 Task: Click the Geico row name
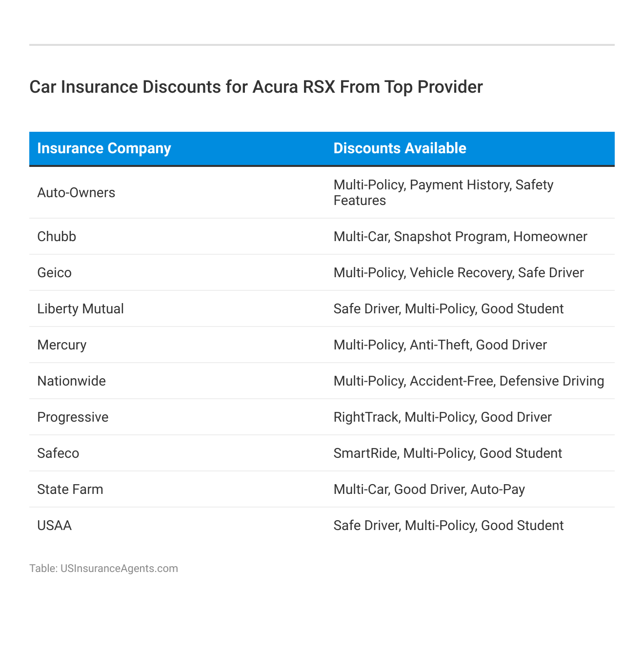54,273
